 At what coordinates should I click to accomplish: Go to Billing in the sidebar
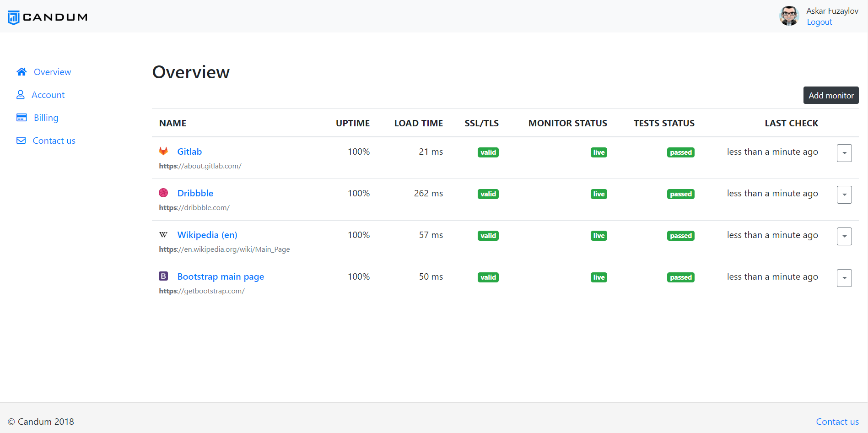tap(46, 118)
